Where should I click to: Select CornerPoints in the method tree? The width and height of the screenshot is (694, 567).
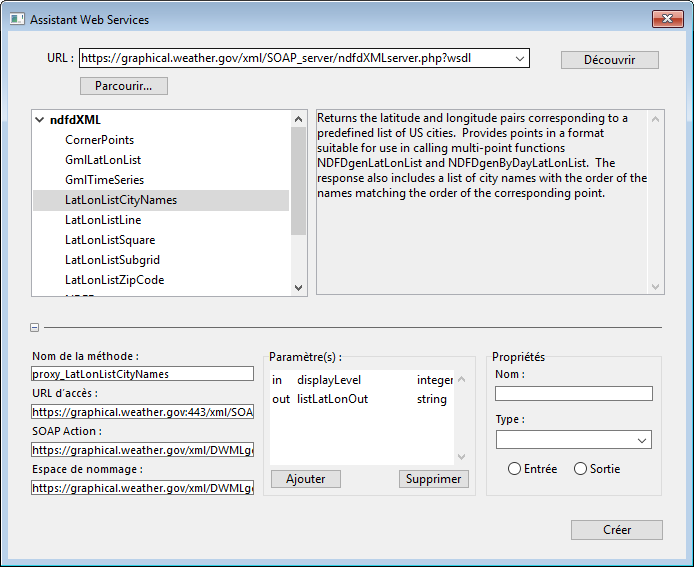(99, 140)
